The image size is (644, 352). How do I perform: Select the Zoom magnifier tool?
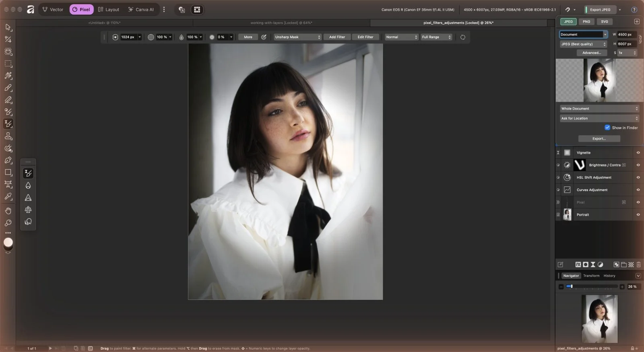(x=8, y=223)
